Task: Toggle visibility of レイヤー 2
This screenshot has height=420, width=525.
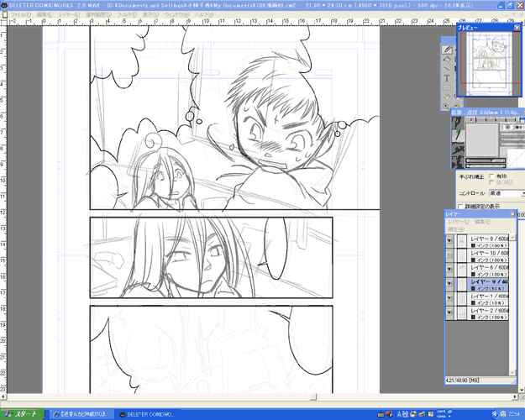Action: 449,312
